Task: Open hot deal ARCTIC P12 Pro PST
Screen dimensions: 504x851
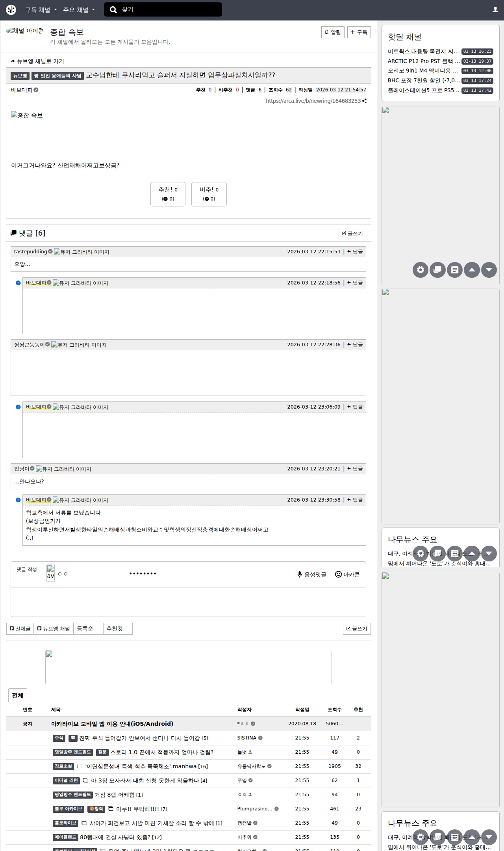Action: (424, 61)
